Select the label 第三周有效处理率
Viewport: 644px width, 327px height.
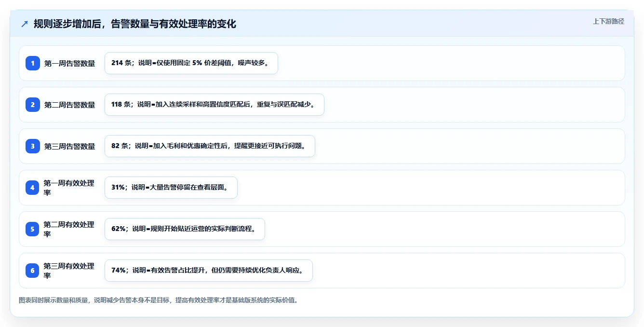(69, 271)
